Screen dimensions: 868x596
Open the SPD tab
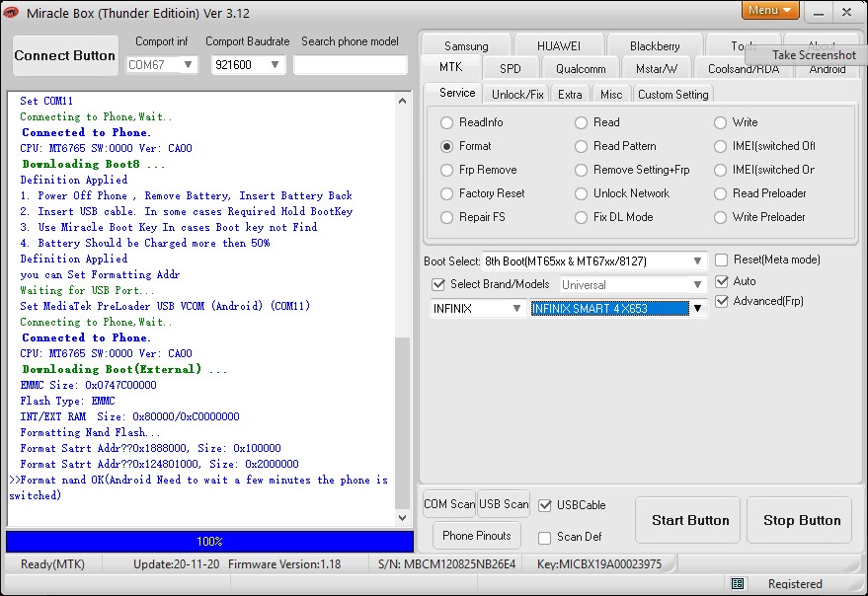(x=510, y=69)
